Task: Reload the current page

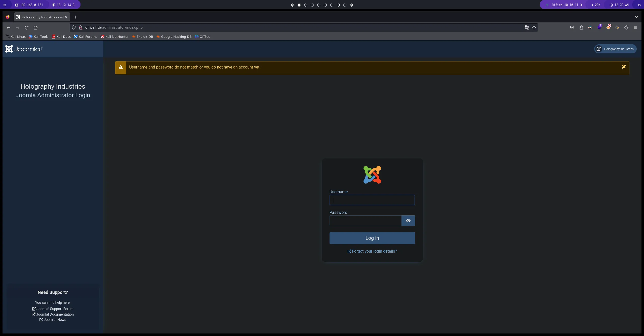Action: click(27, 27)
